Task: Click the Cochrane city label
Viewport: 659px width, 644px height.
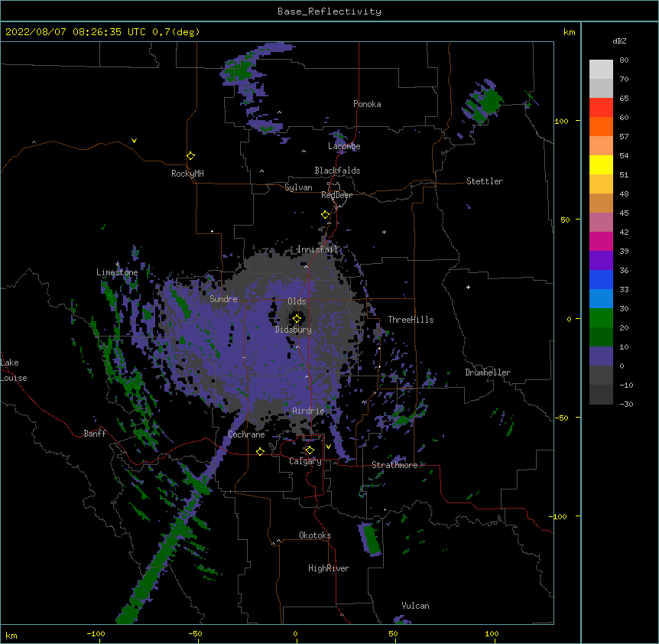Action: pos(246,434)
